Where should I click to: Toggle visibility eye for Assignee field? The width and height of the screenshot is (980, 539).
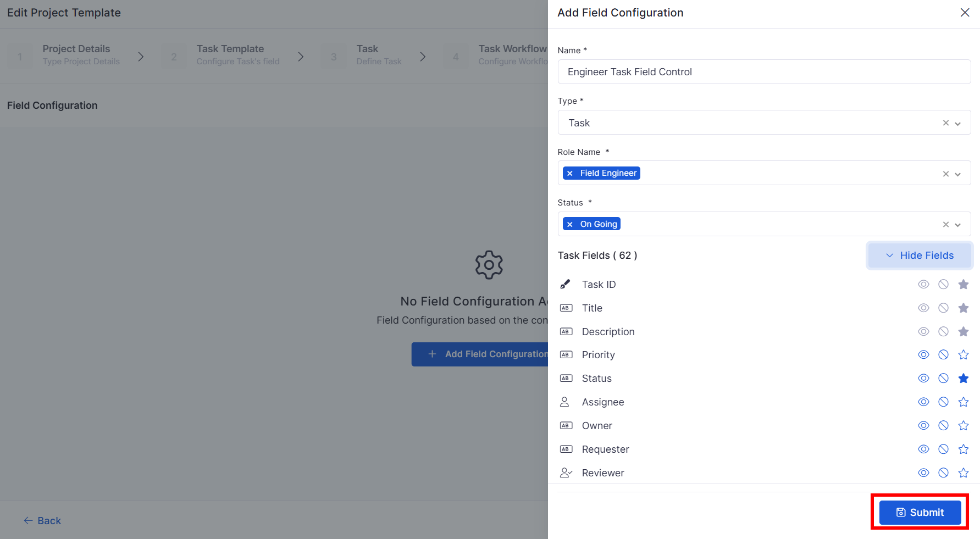(x=923, y=402)
